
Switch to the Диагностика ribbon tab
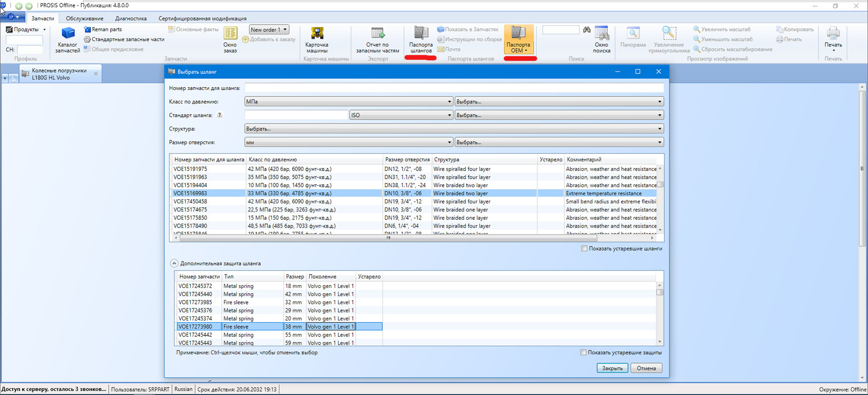point(131,19)
